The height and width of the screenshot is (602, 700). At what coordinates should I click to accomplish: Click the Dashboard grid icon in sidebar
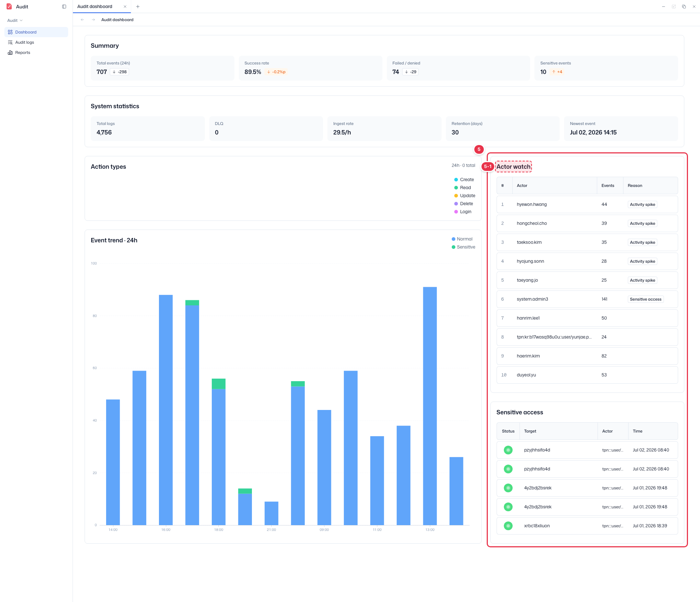coord(10,32)
